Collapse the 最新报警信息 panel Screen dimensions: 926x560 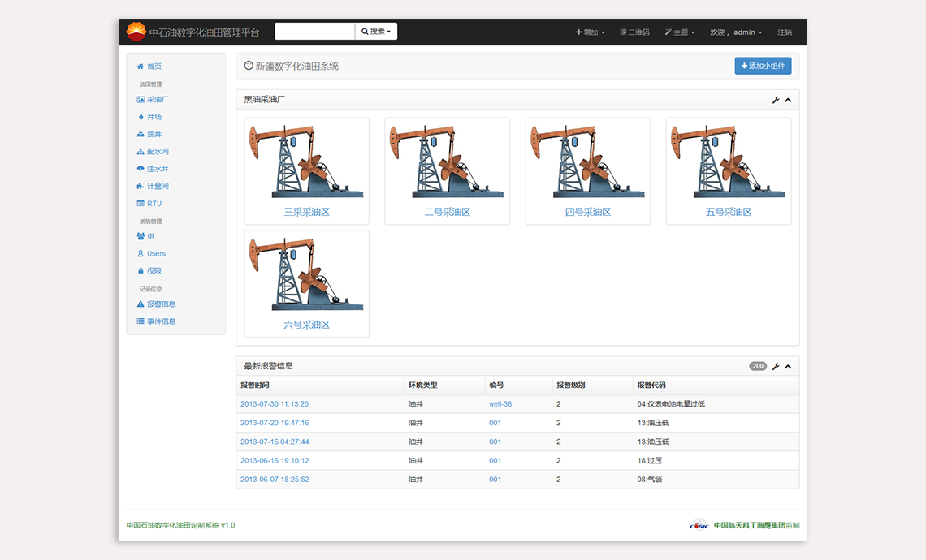pyautogui.click(x=788, y=366)
